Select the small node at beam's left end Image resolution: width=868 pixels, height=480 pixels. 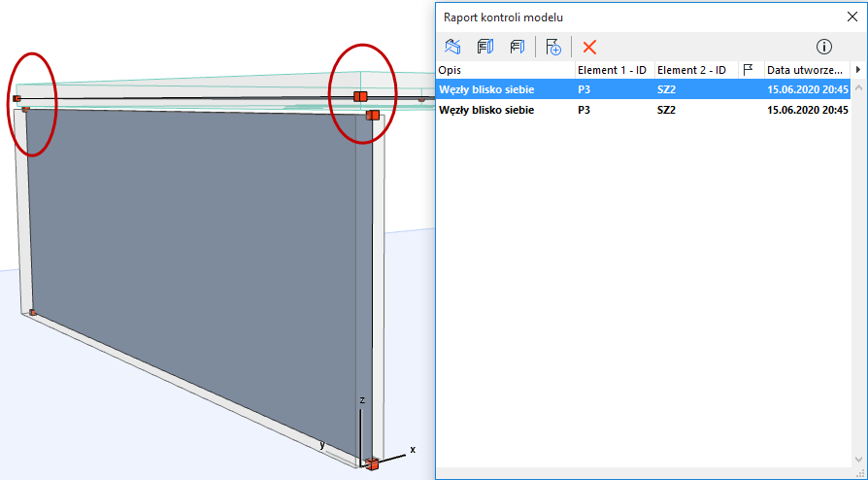pyautogui.click(x=17, y=99)
